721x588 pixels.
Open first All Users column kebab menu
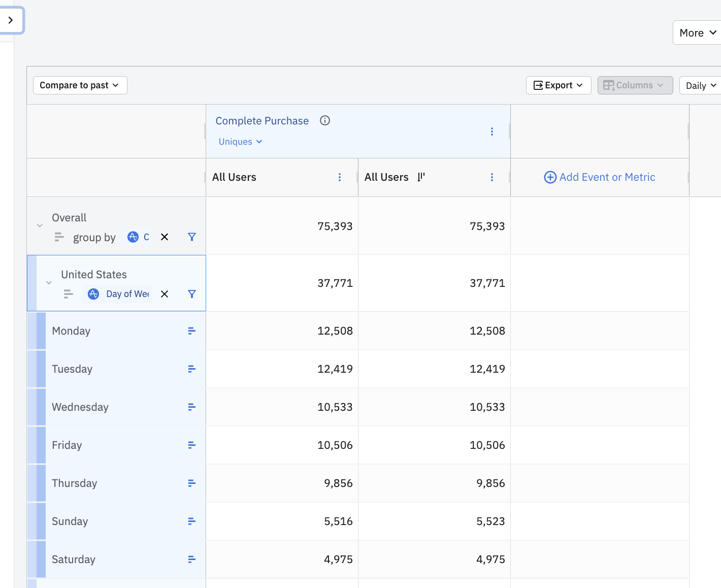click(339, 177)
